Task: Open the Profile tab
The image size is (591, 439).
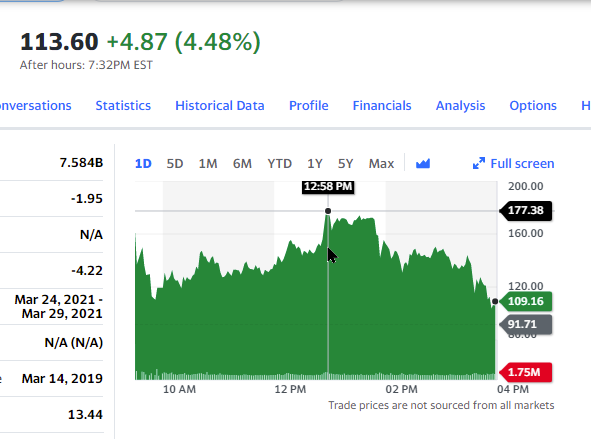Action: pos(309,106)
